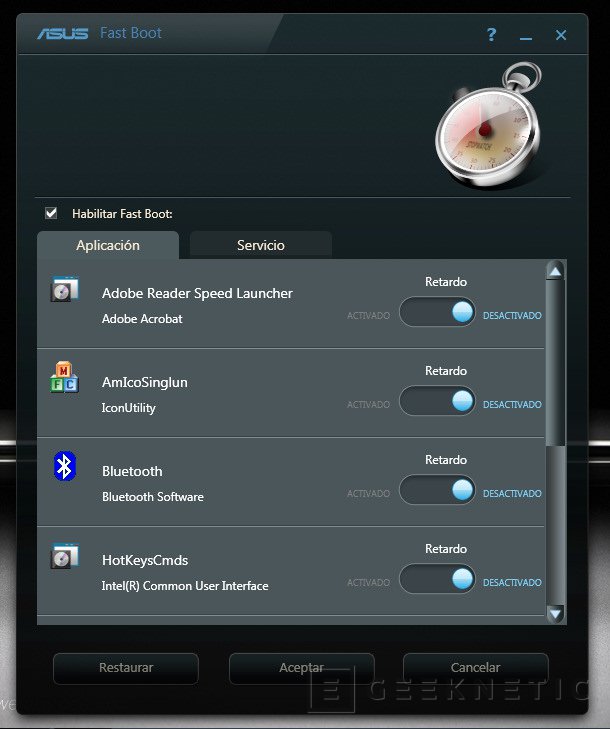Click DESACTIVADO label in Bluetooth row
The width and height of the screenshot is (610, 729).
(512, 493)
